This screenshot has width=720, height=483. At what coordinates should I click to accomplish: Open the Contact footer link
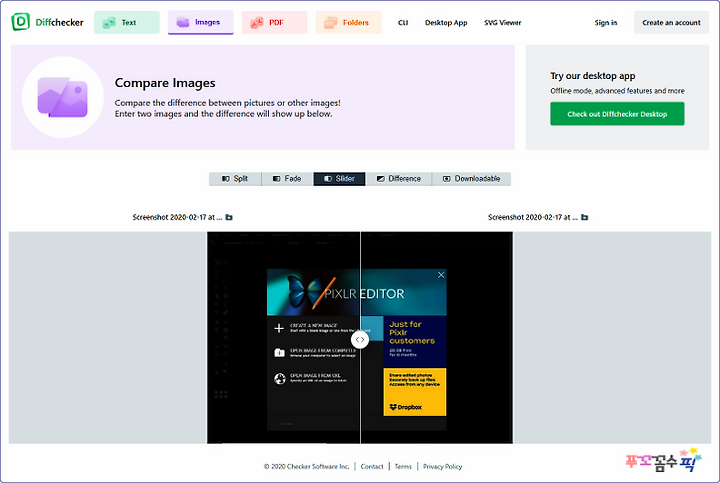point(372,466)
